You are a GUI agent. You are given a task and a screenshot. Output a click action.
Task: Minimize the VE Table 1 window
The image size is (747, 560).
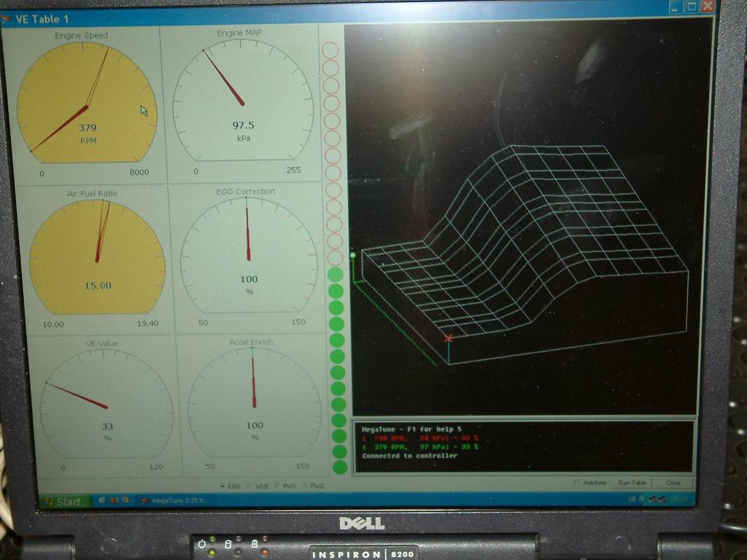coord(675,7)
